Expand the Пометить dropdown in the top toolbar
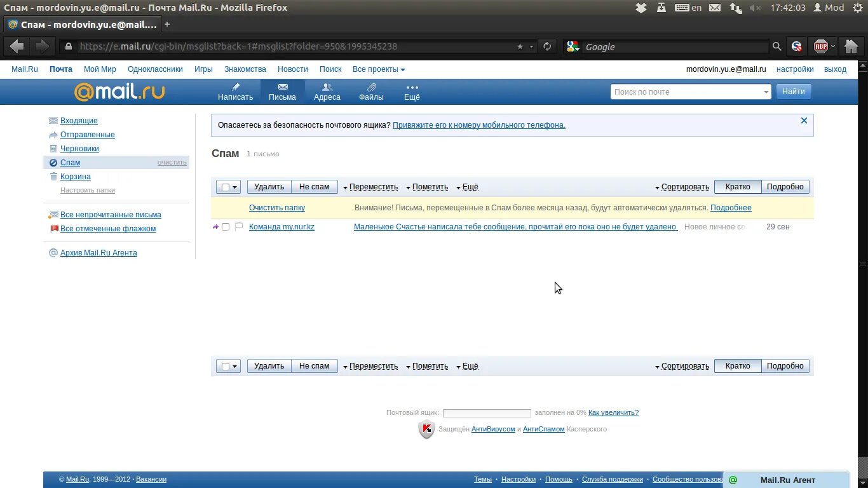 [427, 187]
